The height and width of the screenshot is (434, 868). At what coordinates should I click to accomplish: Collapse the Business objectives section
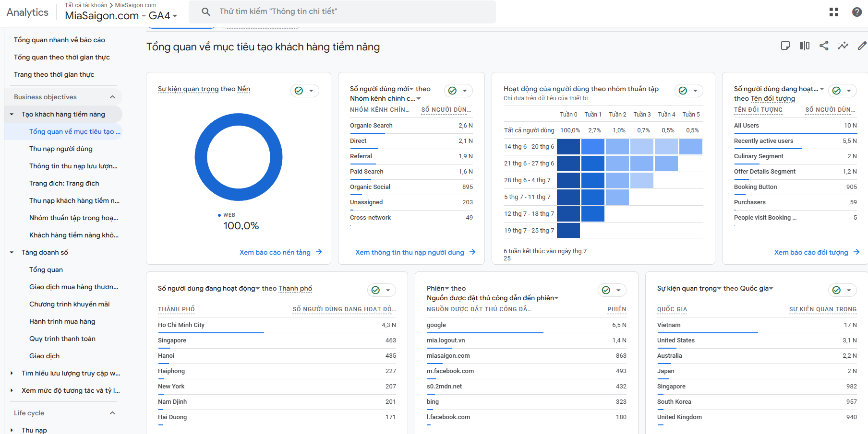[112, 97]
